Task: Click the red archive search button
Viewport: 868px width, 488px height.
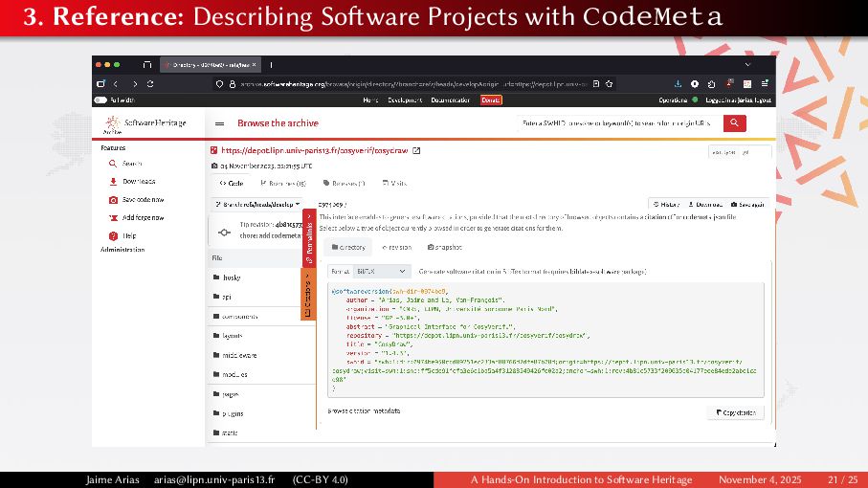Action: click(x=734, y=123)
